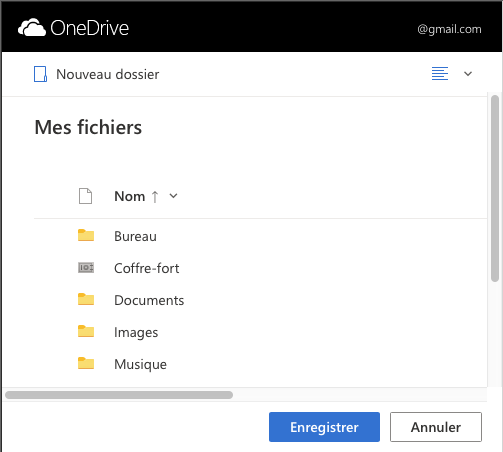Open the Coffre-fort entry by its name

147,268
